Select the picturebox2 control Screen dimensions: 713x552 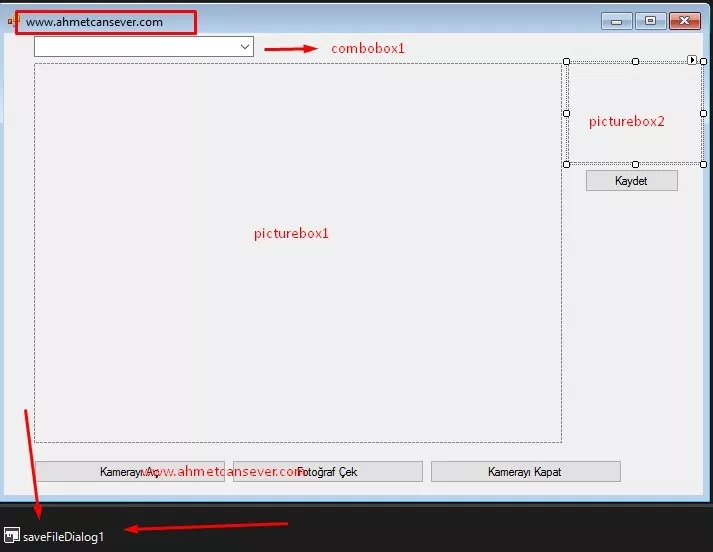[635, 113]
